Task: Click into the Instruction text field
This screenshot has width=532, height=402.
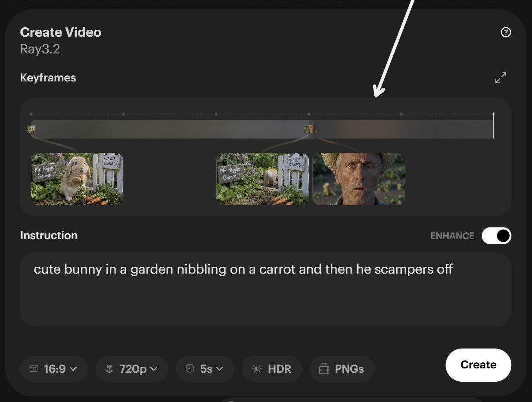Action: 265,289
